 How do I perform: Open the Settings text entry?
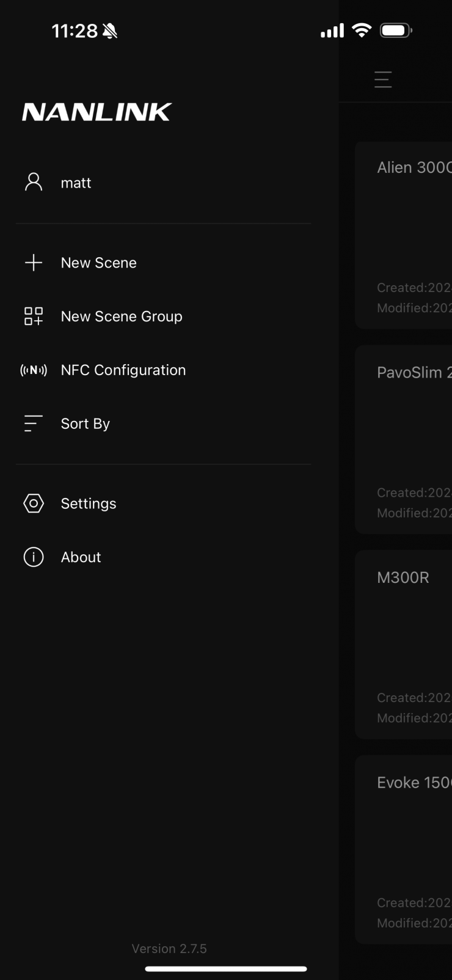click(x=89, y=503)
